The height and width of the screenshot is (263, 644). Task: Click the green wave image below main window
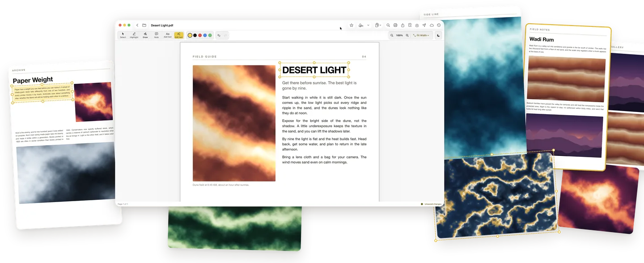[x=234, y=229]
